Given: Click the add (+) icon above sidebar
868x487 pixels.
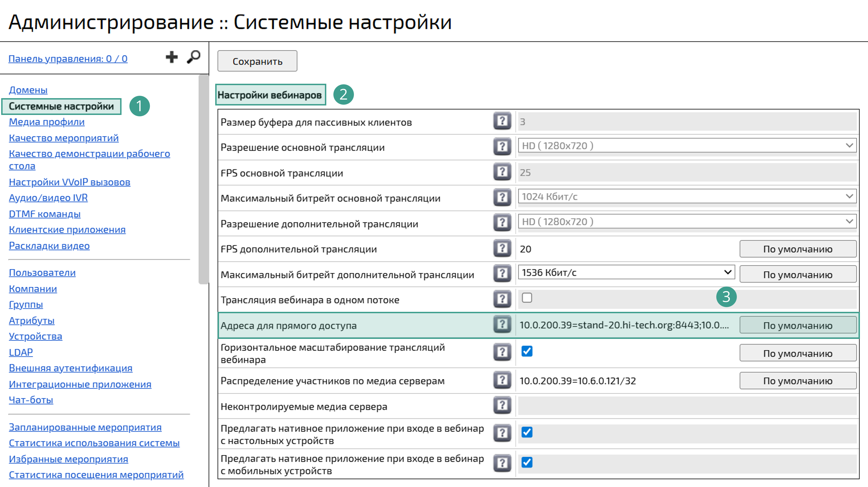Looking at the screenshot, I should coord(172,57).
